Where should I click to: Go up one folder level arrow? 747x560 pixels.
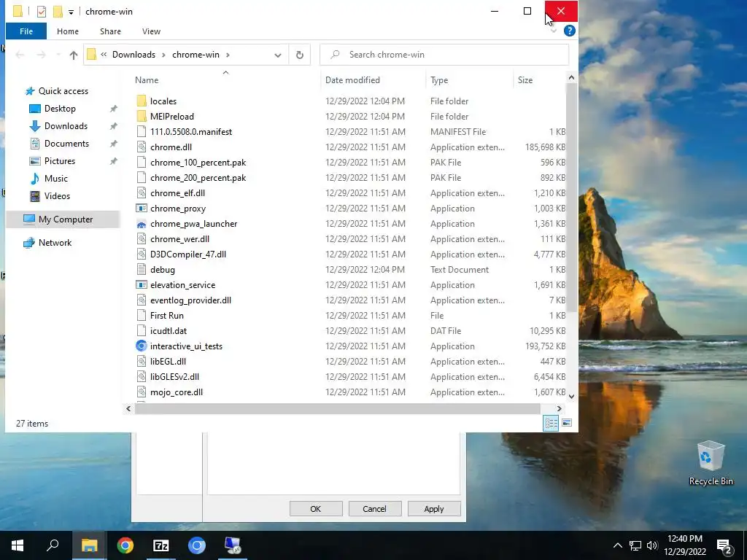pyautogui.click(x=74, y=55)
